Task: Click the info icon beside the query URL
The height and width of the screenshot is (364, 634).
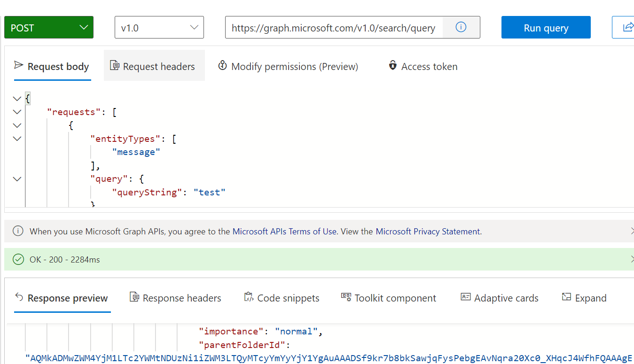Action: (x=461, y=27)
